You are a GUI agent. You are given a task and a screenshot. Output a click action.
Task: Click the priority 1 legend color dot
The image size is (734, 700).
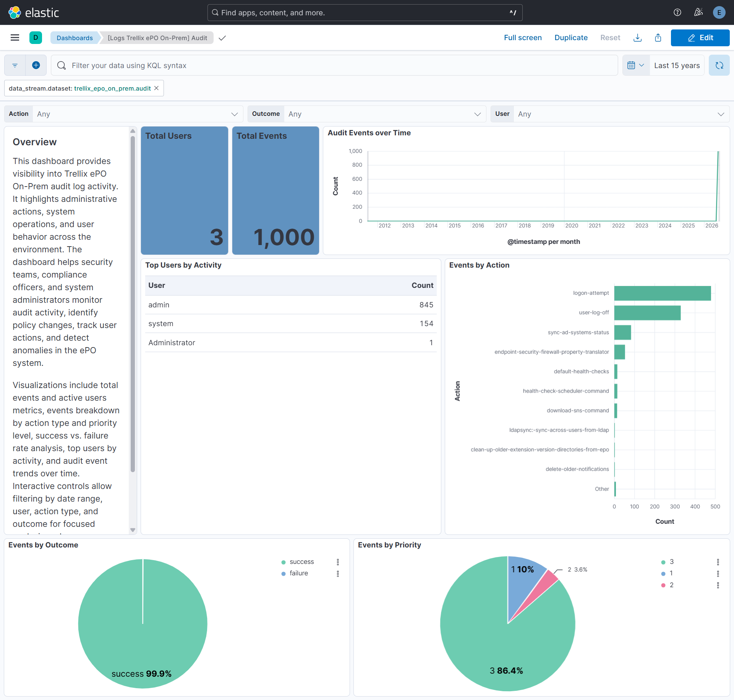(x=663, y=573)
